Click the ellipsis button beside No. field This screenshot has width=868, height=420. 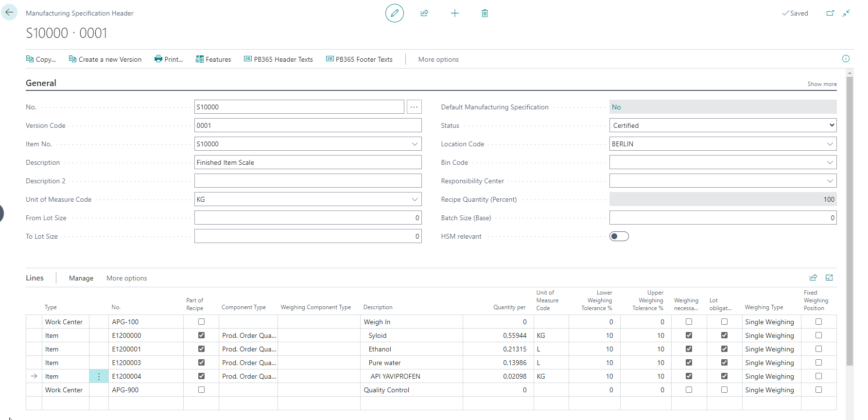point(414,107)
